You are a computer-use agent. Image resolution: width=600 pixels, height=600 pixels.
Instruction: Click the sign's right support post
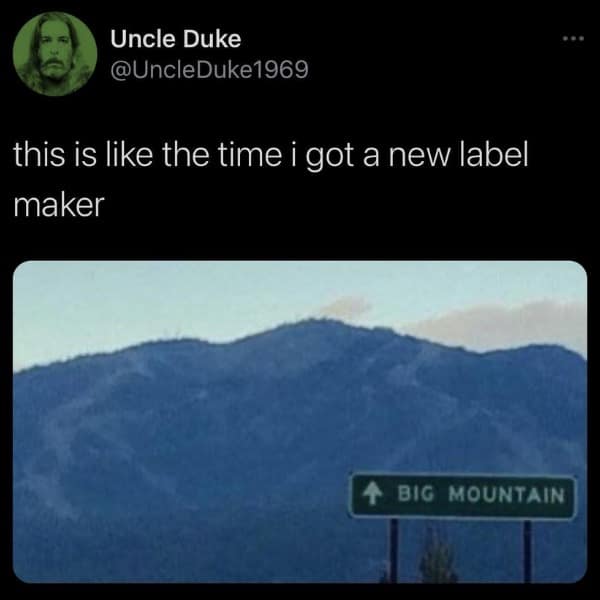click(x=527, y=551)
